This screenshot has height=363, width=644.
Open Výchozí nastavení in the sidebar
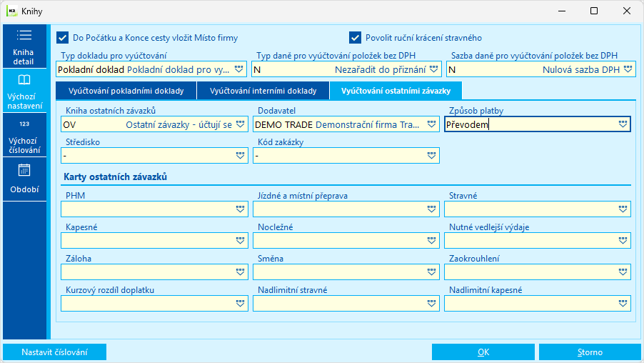pos(24,91)
